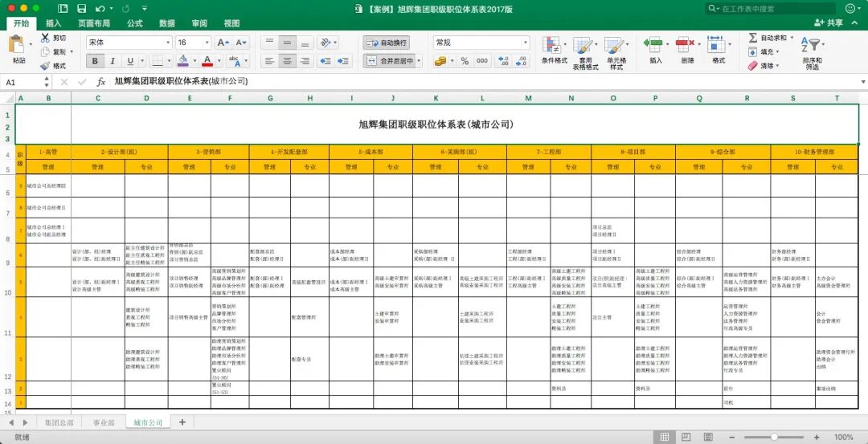
Task: Increase font size with the larger A icon
Action: (x=222, y=43)
